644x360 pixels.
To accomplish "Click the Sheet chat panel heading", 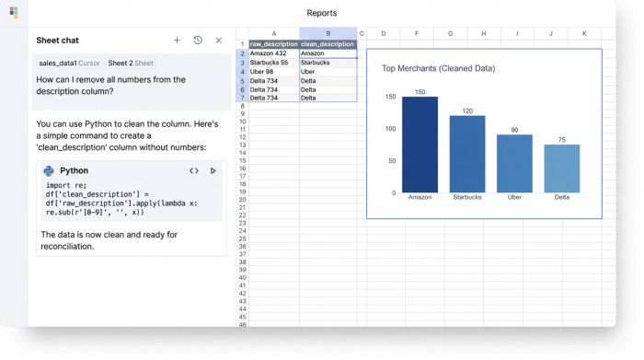I will (57, 41).
